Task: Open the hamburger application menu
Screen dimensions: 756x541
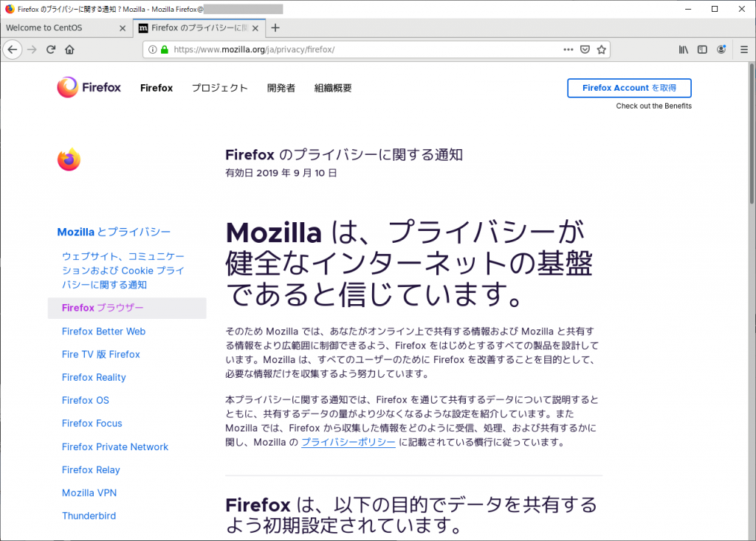Action: pyautogui.click(x=744, y=49)
